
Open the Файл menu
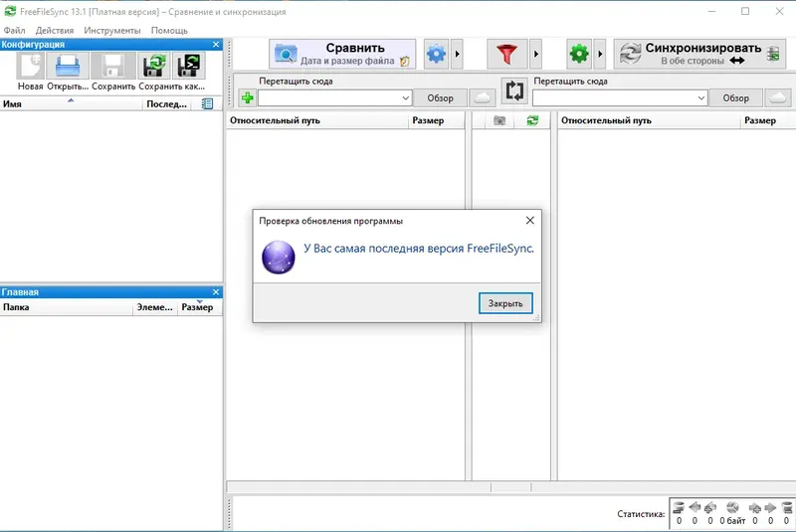(x=14, y=31)
